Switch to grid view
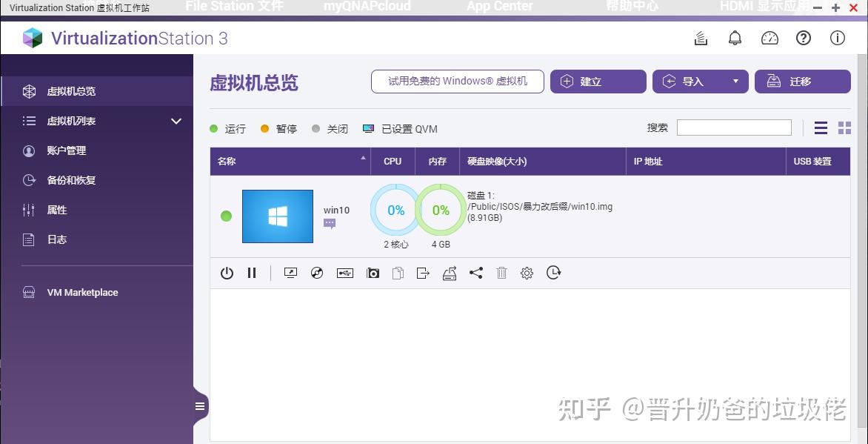Screen dimensions: 868x444 tap(845, 128)
